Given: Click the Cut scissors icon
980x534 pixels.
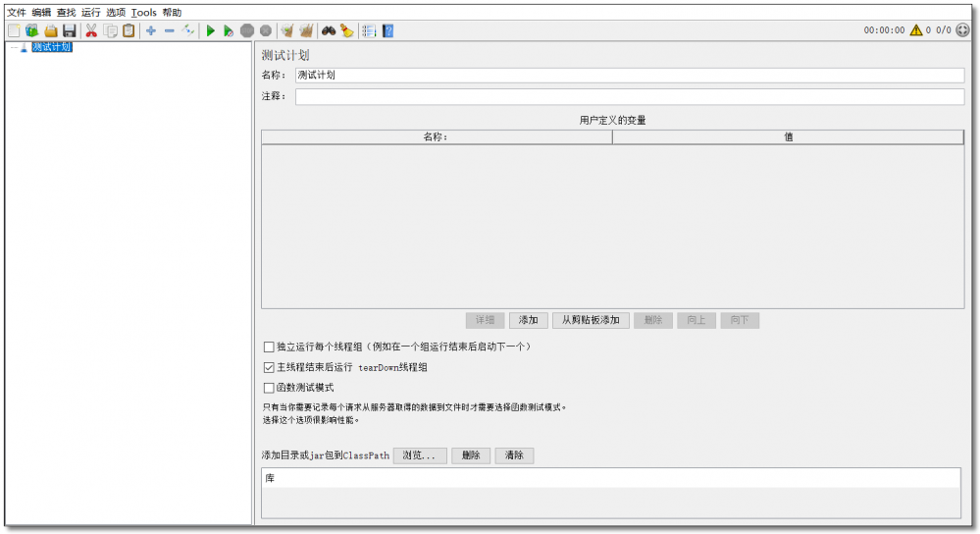Looking at the screenshot, I should click(91, 30).
